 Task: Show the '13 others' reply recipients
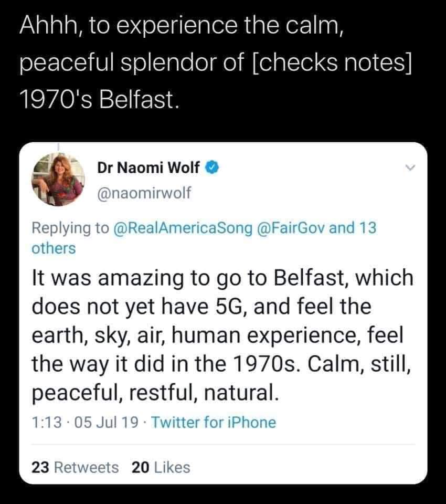[x=204, y=238]
